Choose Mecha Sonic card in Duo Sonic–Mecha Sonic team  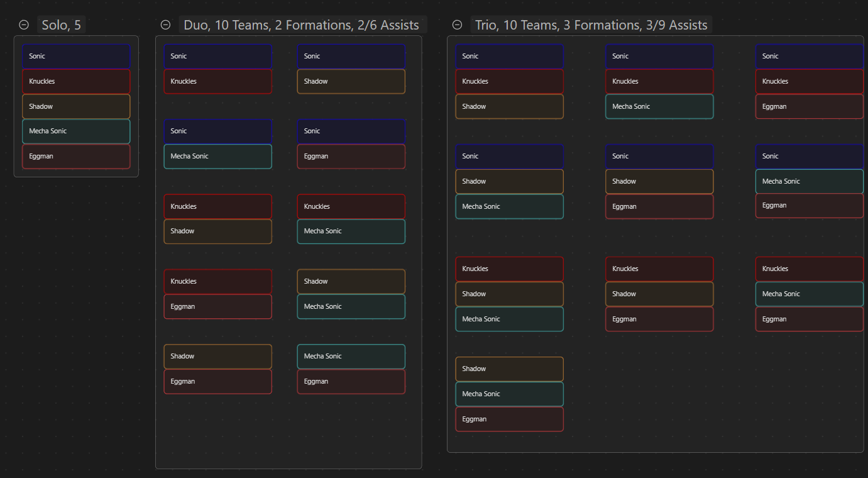tap(218, 157)
